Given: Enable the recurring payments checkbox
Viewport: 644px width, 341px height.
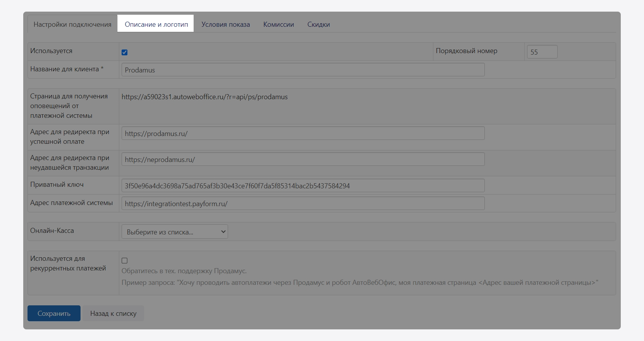Looking at the screenshot, I should tap(125, 261).
